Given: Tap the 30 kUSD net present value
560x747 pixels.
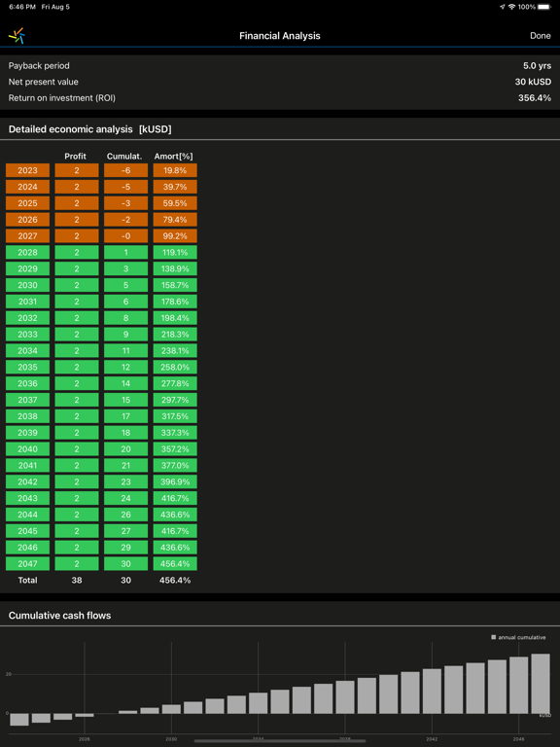Looking at the screenshot, I should point(533,82).
